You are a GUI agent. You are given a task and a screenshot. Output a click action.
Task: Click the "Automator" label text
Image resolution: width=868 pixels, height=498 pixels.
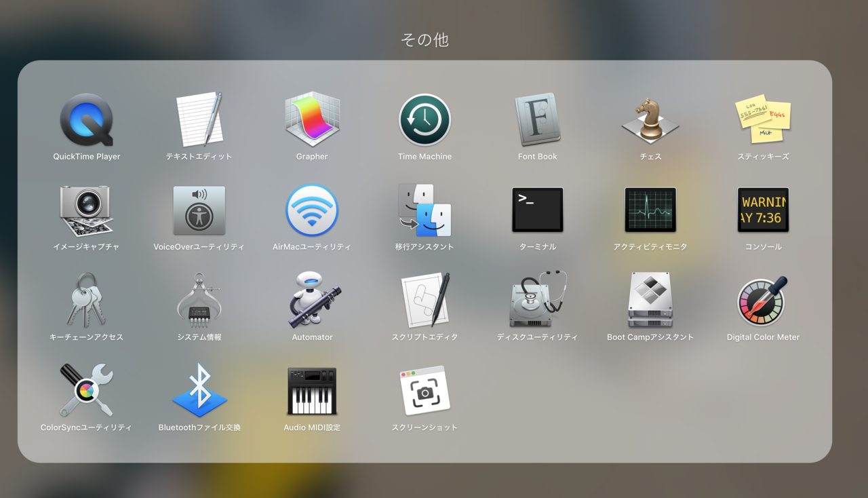(x=312, y=337)
